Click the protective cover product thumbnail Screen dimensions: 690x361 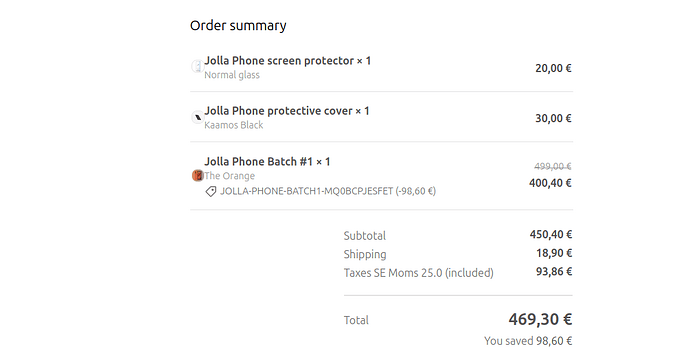click(x=197, y=117)
